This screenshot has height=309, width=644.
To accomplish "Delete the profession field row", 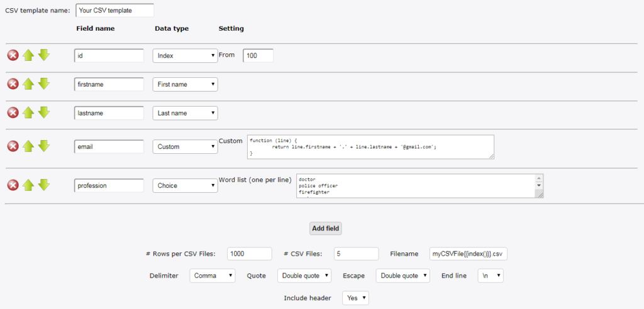I will pos(13,185).
